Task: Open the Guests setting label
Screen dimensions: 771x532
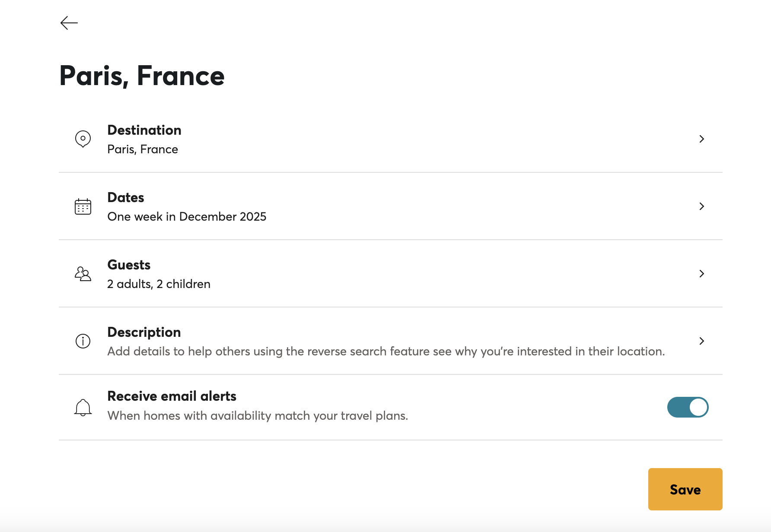Action: 129,265
